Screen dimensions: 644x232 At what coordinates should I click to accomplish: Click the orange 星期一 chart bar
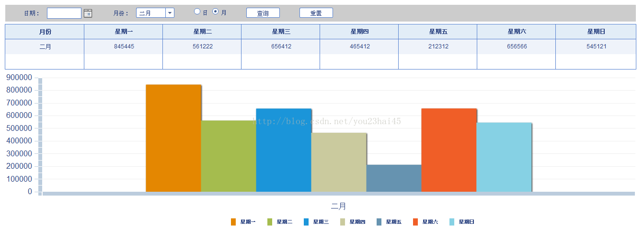pos(173,138)
